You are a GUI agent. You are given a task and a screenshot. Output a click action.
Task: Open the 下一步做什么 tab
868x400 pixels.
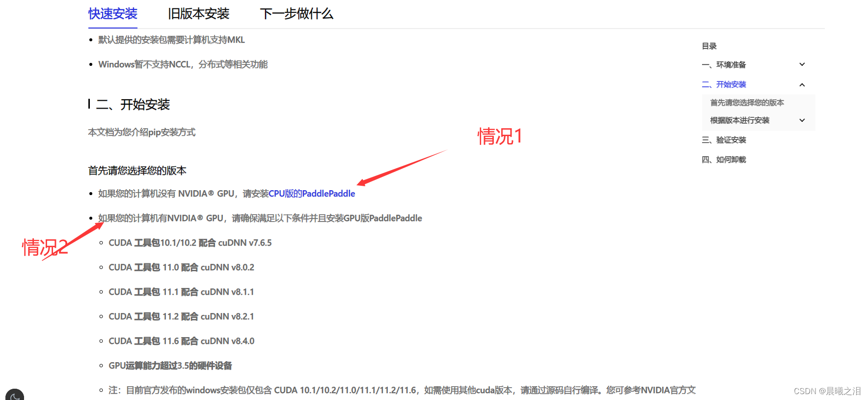point(297,14)
